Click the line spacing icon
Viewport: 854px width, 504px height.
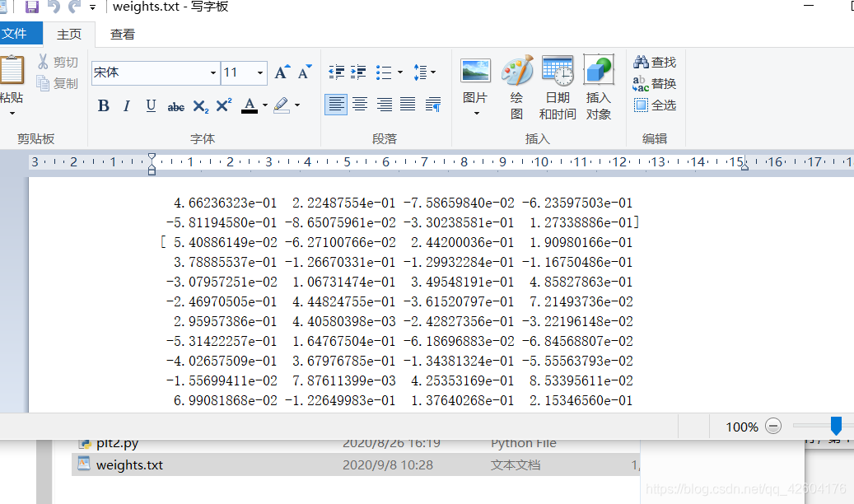(x=420, y=72)
